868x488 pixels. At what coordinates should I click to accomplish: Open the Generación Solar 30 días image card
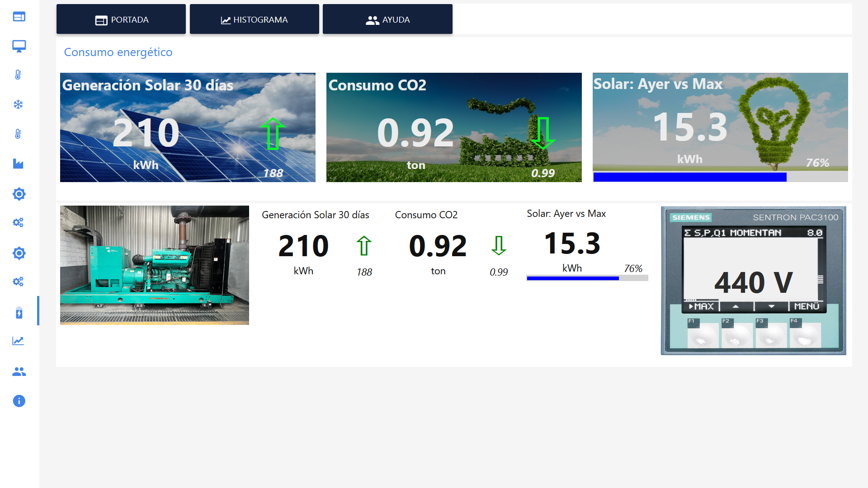tap(188, 127)
